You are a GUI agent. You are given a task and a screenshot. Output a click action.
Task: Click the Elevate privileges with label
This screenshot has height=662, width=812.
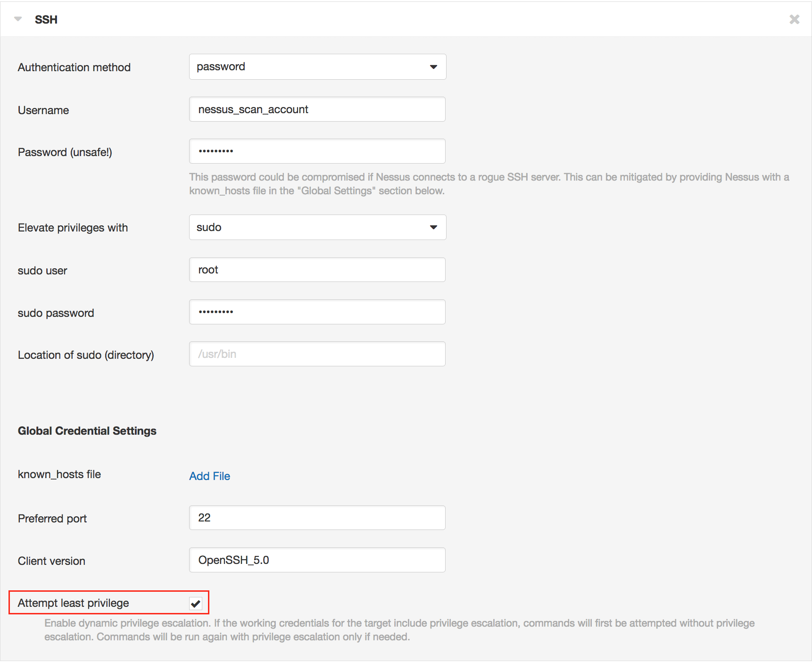[73, 228]
